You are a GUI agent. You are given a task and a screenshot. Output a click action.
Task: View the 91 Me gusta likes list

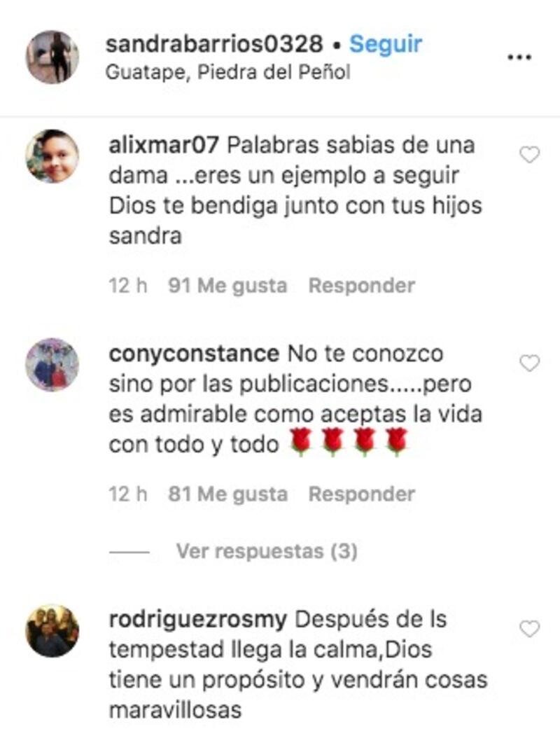[x=227, y=286]
